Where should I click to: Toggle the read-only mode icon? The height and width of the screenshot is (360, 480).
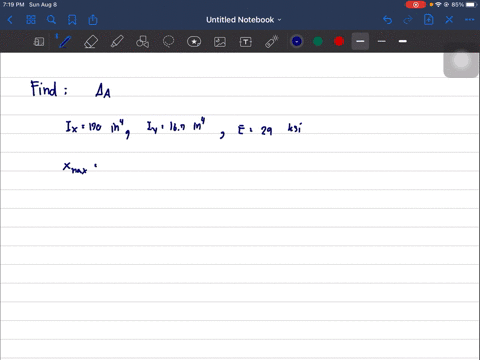[x=39, y=42]
